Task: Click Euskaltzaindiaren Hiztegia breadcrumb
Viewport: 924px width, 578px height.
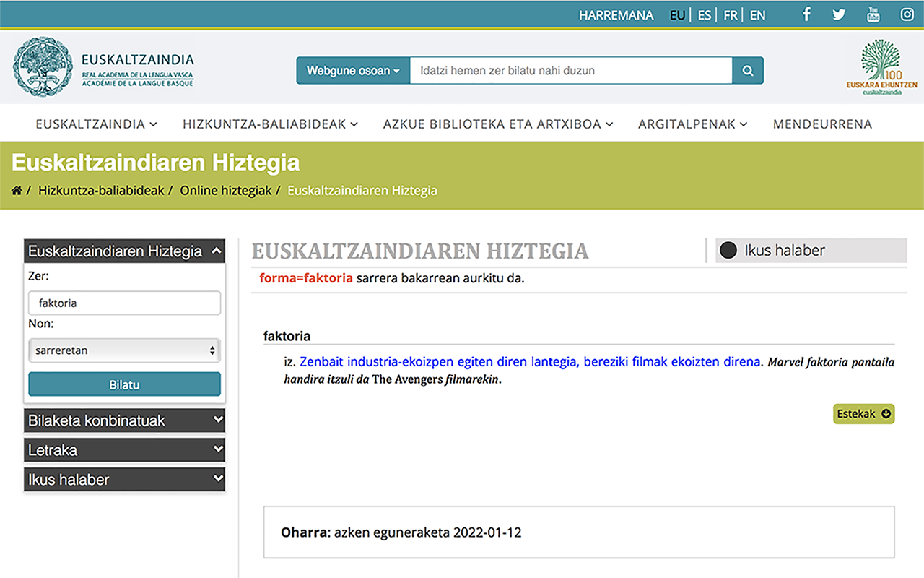Action: coord(362,191)
